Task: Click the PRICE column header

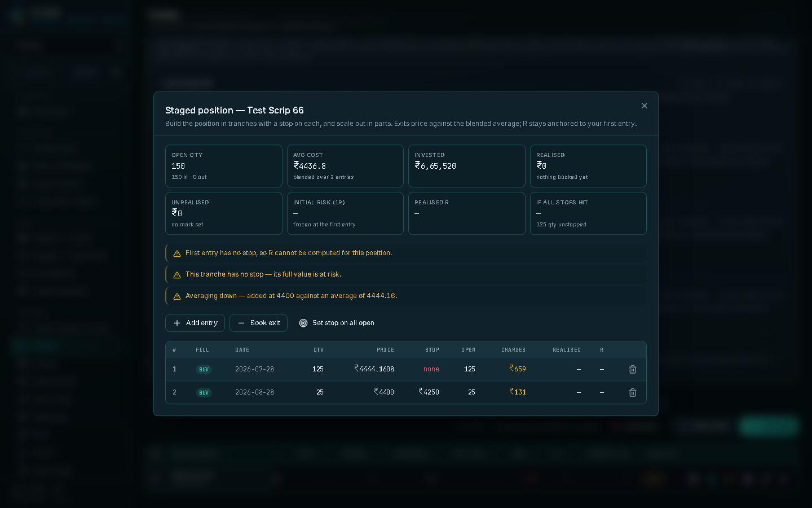Action: (x=386, y=350)
